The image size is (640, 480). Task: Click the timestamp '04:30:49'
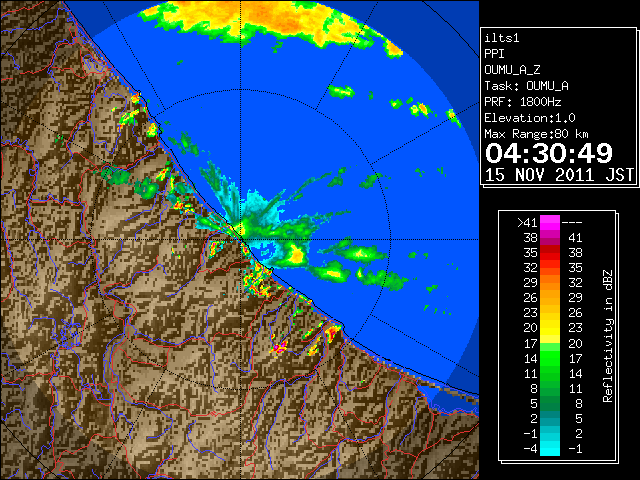click(549, 153)
